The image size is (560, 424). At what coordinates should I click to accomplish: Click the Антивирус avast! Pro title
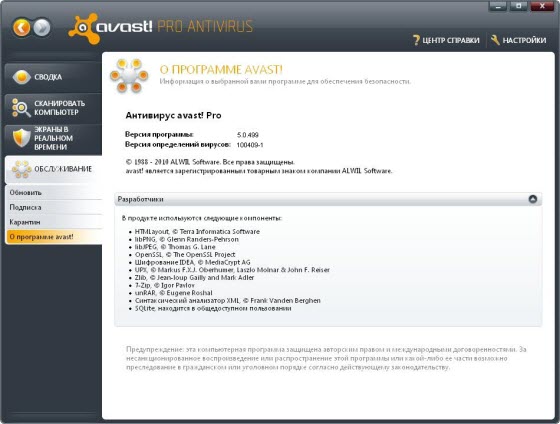pyautogui.click(x=173, y=115)
